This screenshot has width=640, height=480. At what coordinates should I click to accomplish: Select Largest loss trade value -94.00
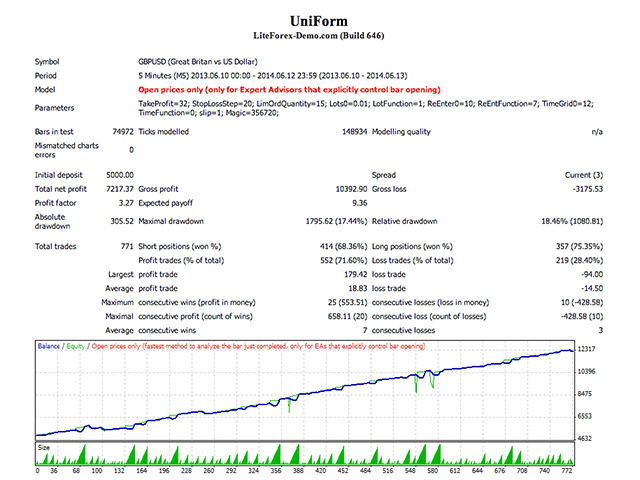click(592, 274)
